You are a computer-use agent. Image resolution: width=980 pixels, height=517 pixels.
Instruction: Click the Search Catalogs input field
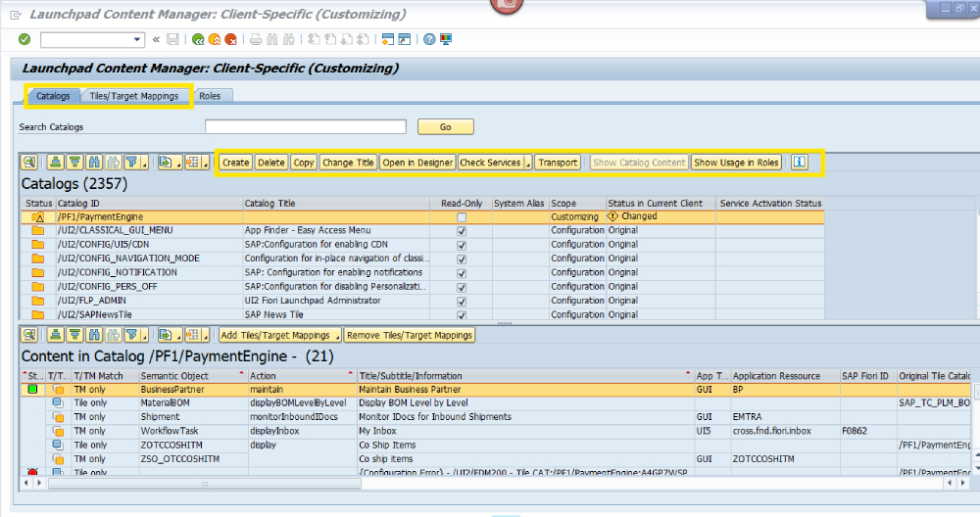[x=305, y=126]
